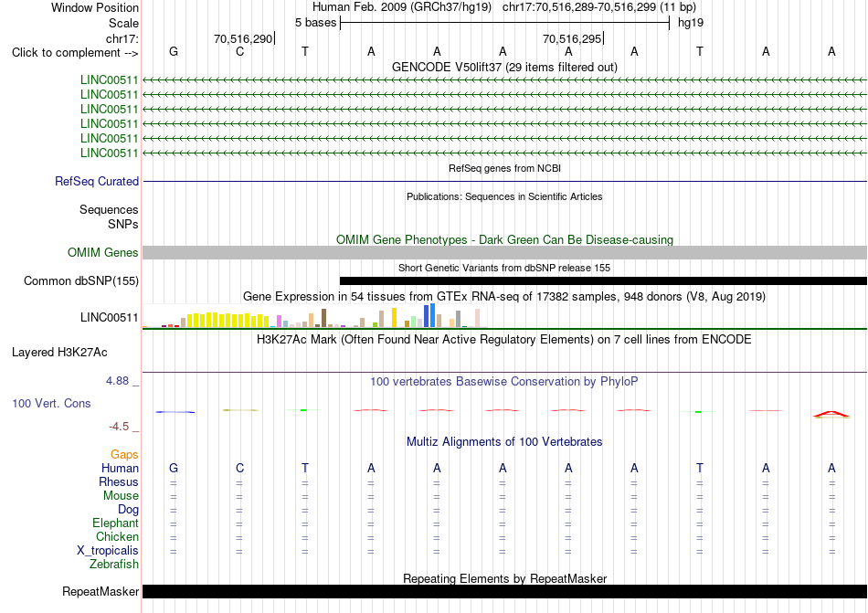
Task: Click the blue PhyloP mark under base G
Action: 175,412
